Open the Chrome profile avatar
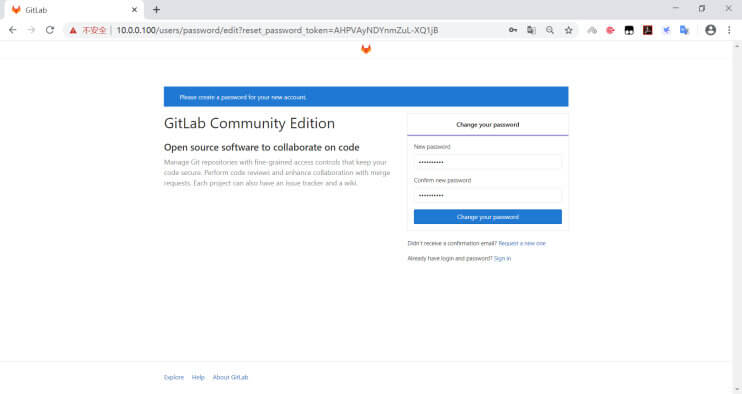Screen dimensions: 742x394 tap(710, 30)
